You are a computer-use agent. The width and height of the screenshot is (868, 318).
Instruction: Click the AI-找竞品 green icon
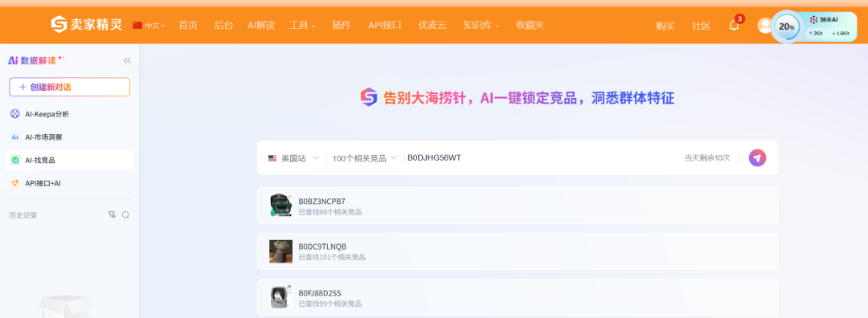point(15,160)
